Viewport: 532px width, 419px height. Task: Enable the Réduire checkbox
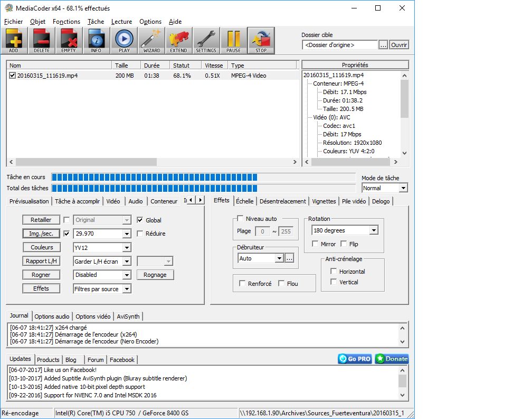[x=140, y=234]
